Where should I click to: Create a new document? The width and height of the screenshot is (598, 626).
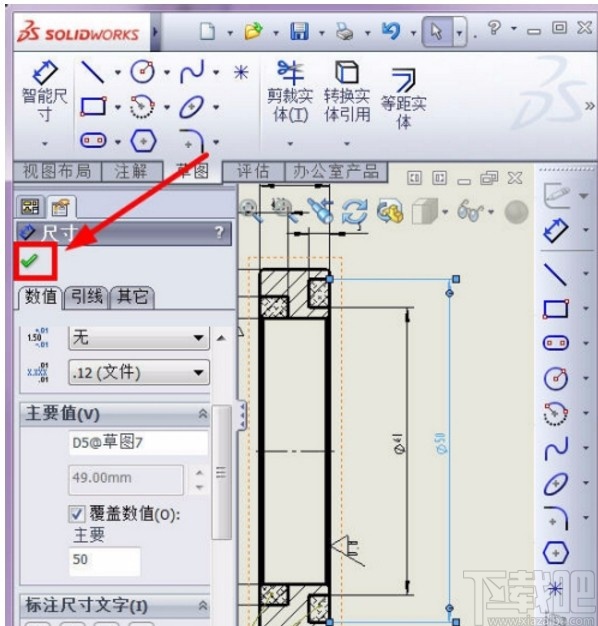coord(207,31)
